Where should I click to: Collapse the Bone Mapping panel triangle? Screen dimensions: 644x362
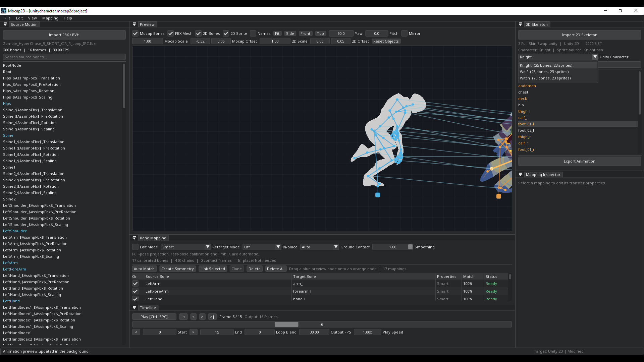(134, 238)
